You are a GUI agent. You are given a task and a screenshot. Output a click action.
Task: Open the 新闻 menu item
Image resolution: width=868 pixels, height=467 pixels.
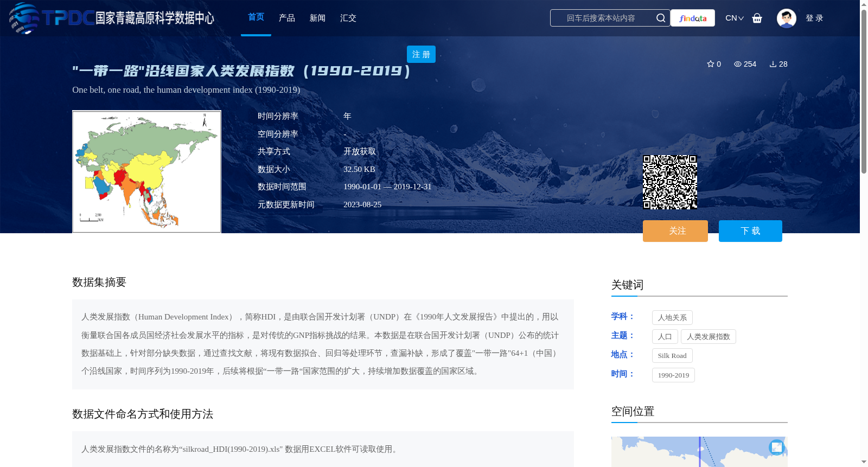[317, 18]
